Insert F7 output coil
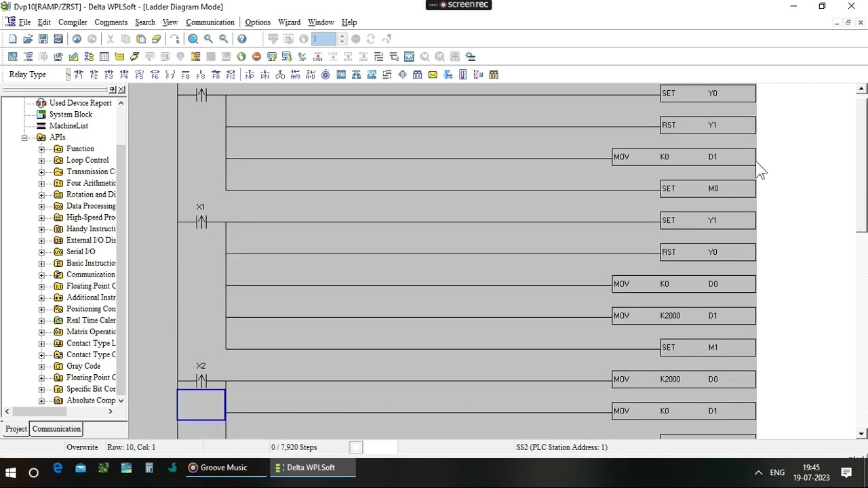868x488 pixels. 170,75
